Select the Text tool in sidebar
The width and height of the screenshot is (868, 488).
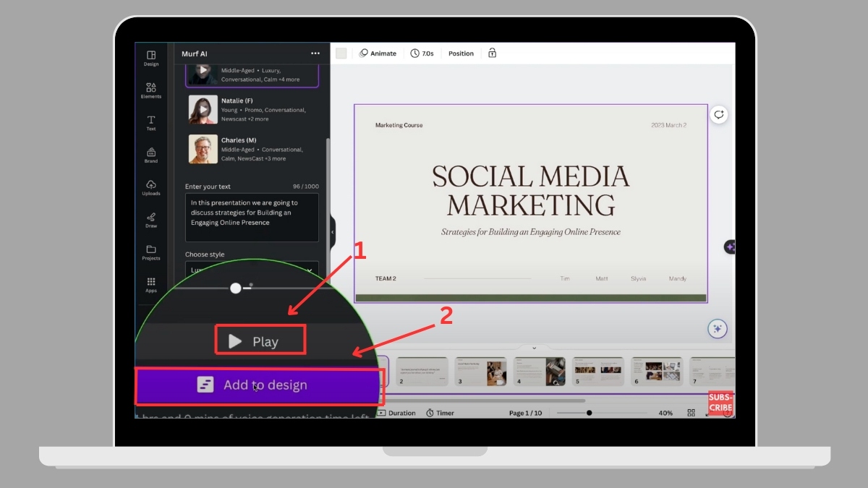click(151, 123)
